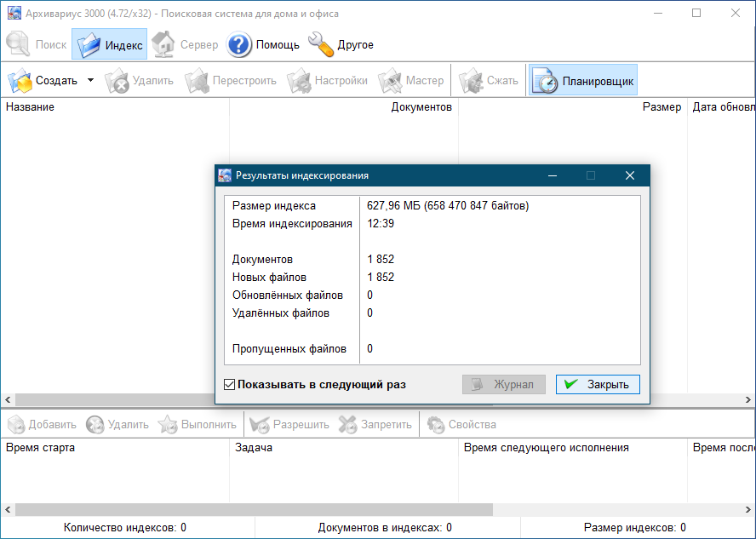
Task: Click the Архивариус 3000 title bar app icon
Action: coord(14,13)
